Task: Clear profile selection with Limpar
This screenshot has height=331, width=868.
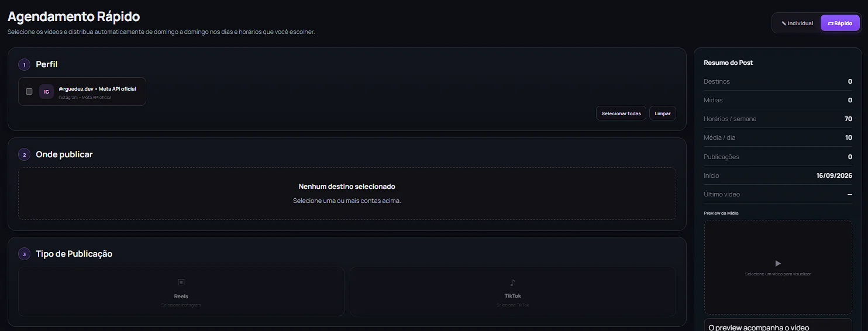Action: pos(663,113)
